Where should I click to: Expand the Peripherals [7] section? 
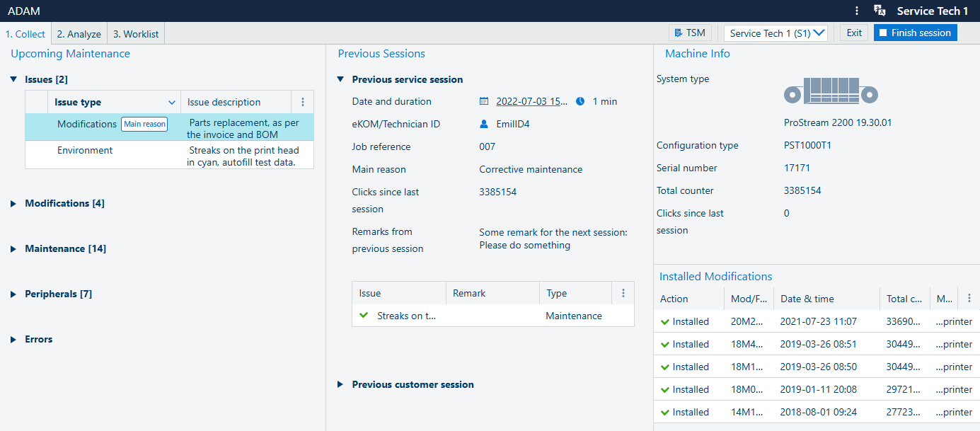click(x=13, y=294)
